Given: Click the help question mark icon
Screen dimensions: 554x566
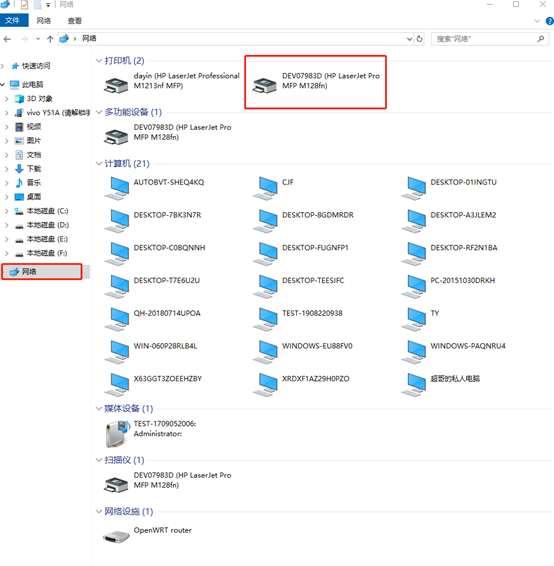Looking at the screenshot, I should click(550, 21).
